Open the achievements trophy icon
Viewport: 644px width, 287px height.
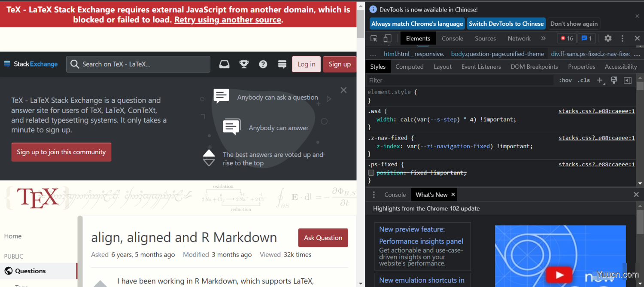coord(244,64)
